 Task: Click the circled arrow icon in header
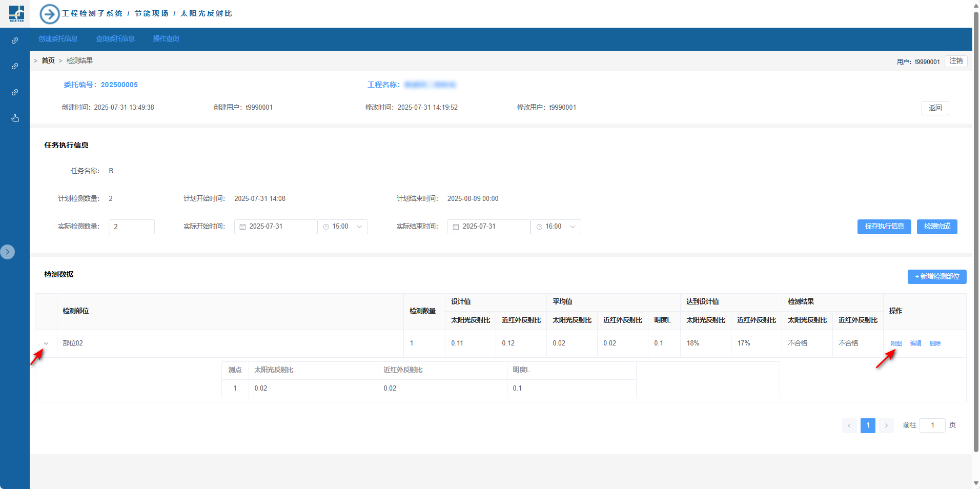click(50, 14)
